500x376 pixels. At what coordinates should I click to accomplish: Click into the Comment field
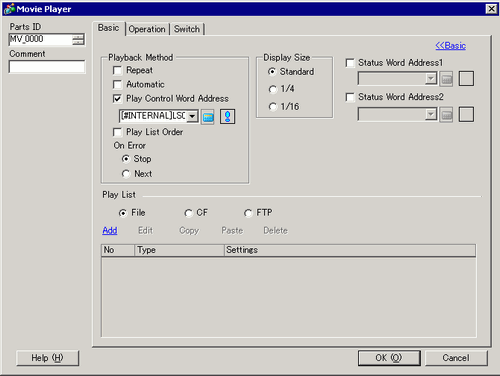pos(47,67)
